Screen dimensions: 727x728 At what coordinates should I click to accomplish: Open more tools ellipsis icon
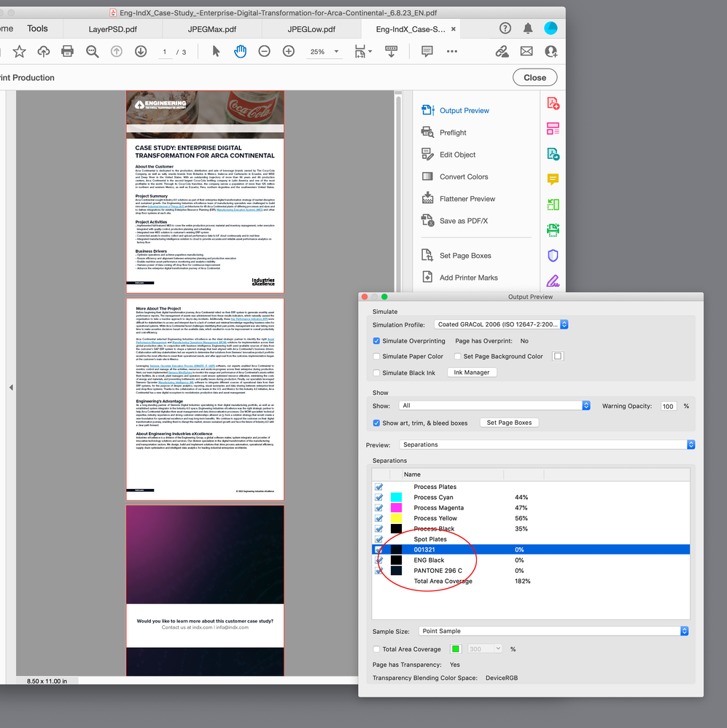click(x=452, y=51)
